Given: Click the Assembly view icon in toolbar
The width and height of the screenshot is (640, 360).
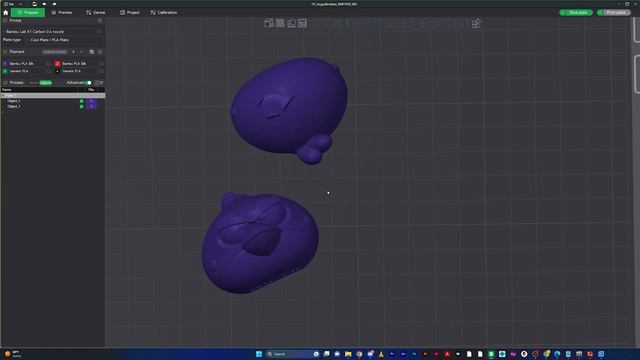Looking at the screenshot, I should pyautogui.click(x=476, y=23).
